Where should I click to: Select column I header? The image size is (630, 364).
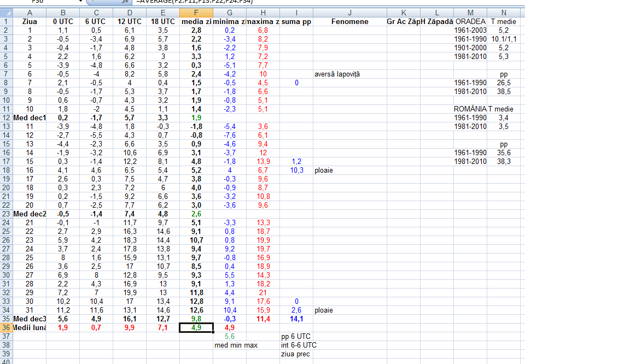point(296,13)
